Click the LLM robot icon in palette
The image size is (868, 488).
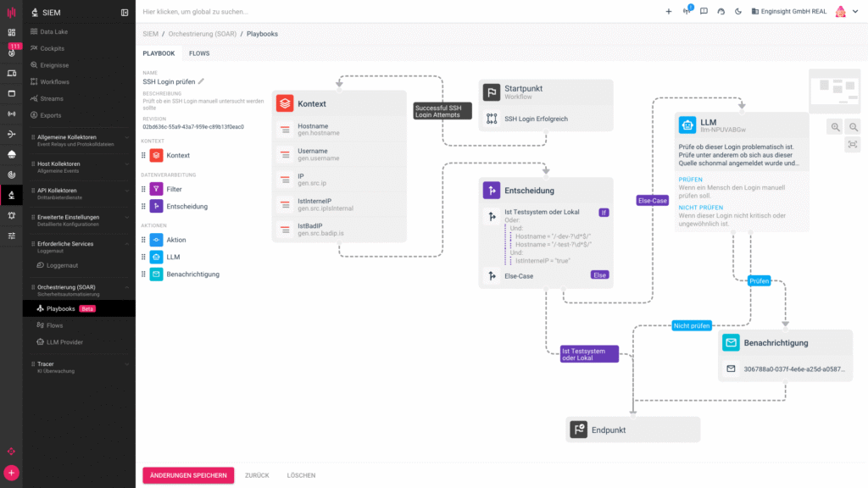(x=156, y=257)
